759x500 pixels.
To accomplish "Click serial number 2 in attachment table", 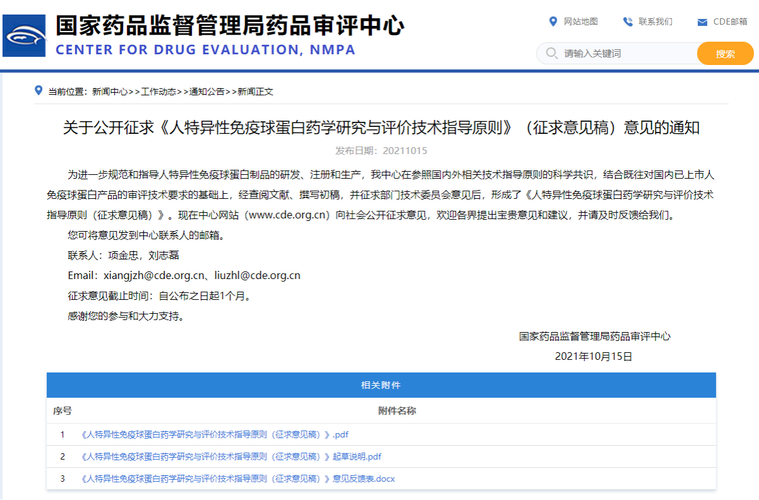I will [x=62, y=456].
